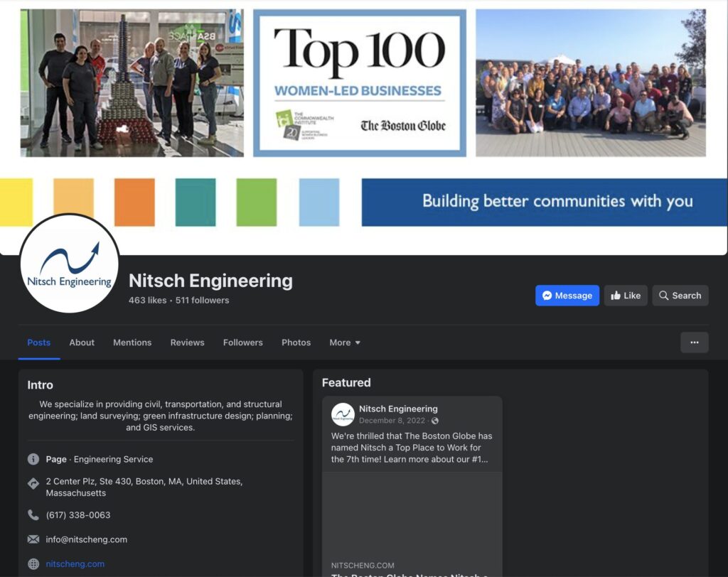Open the nitscheng.com website link
The width and height of the screenshot is (728, 577).
75,564
